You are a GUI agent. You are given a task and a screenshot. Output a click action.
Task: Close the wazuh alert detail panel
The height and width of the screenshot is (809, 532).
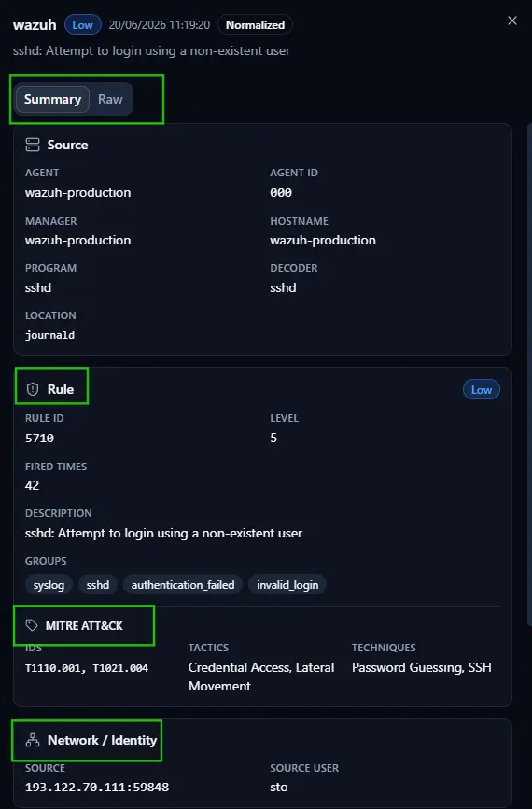click(x=511, y=21)
